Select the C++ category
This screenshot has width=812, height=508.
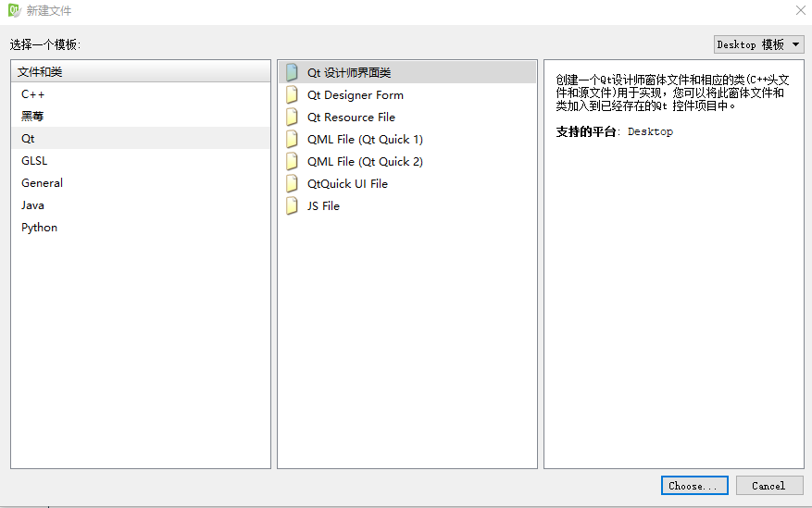click(x=141, y=94)
